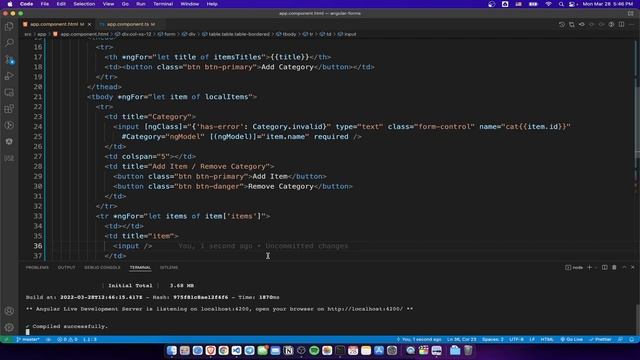Screen dimensions: 640x360
Task: Open the File menu
Action: (x=44, y=4)
